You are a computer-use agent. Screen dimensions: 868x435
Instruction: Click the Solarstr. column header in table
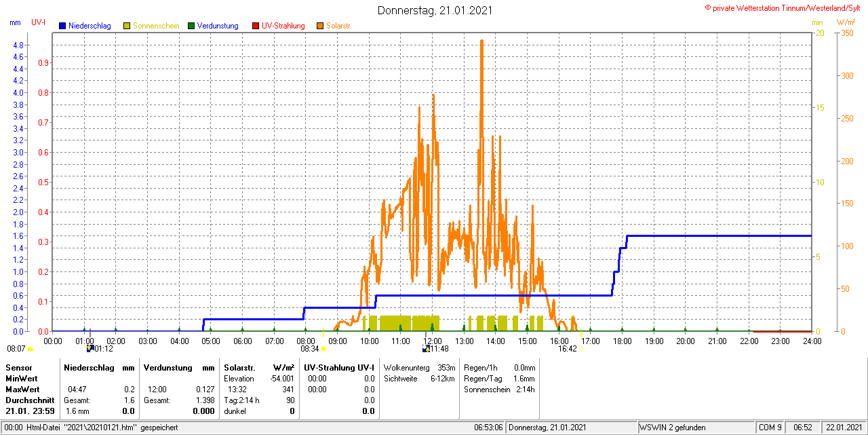(239, 367)
